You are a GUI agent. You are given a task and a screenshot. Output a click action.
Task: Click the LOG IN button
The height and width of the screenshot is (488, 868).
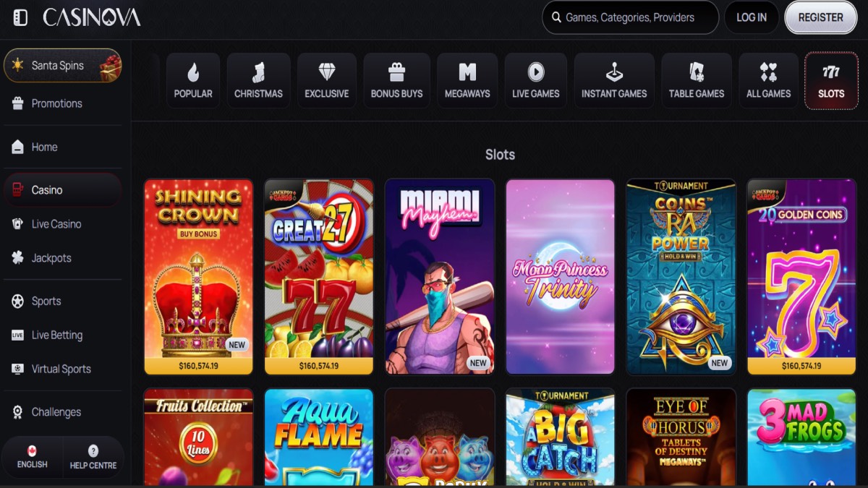tap(751, 17)
